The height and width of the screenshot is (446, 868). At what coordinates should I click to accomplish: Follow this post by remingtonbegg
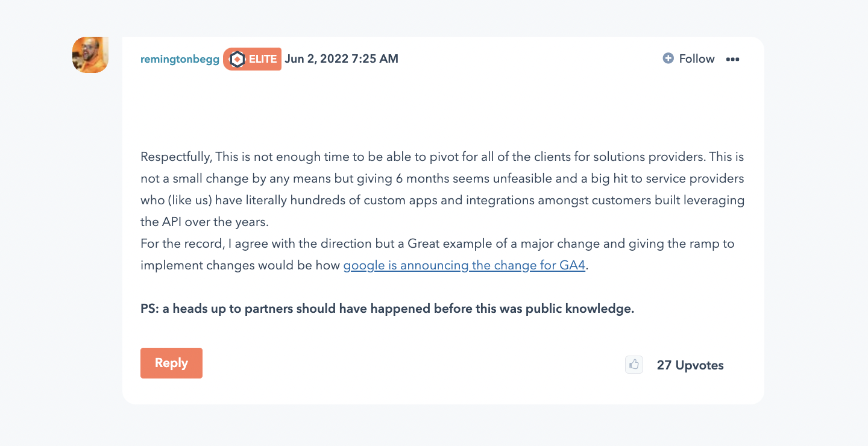tap(688, 58)
